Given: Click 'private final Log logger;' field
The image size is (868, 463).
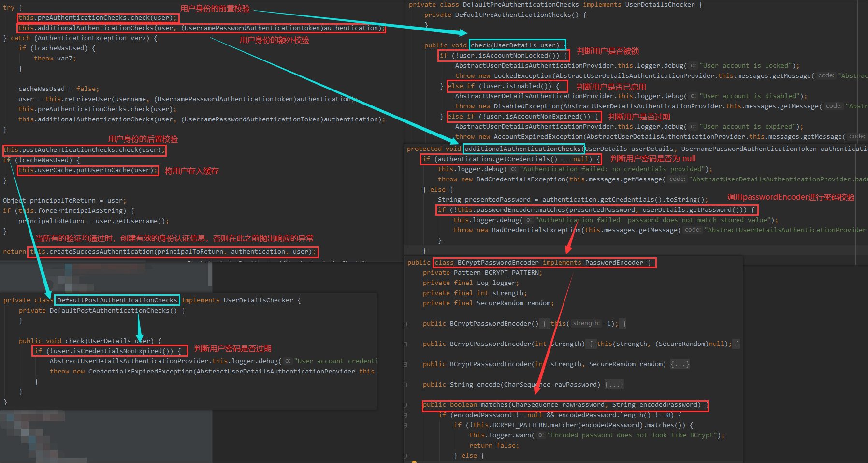Looking at the screenshot, I should point(471,283).
